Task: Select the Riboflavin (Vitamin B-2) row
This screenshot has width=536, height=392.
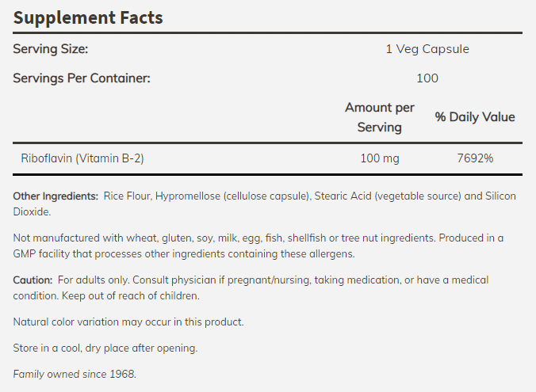Action: pos(268,158)
